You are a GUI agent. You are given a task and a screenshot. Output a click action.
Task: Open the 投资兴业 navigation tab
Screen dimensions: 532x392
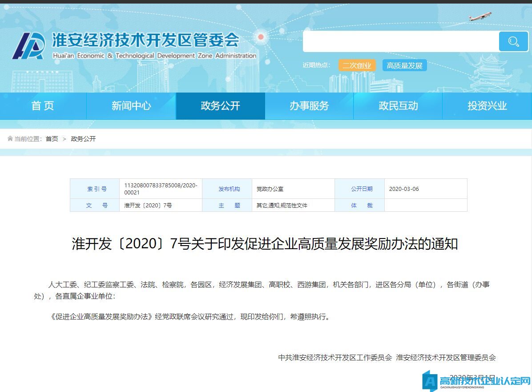487,106
